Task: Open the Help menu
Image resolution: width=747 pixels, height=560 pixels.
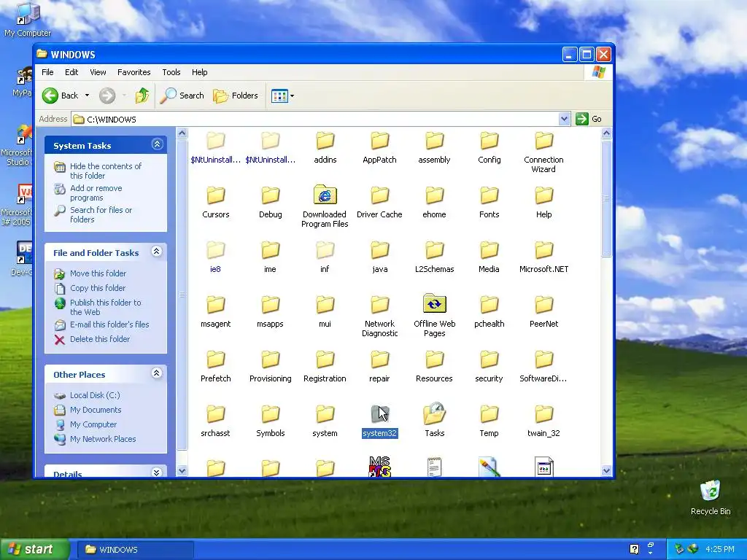Action: click(x=200, y=72)
